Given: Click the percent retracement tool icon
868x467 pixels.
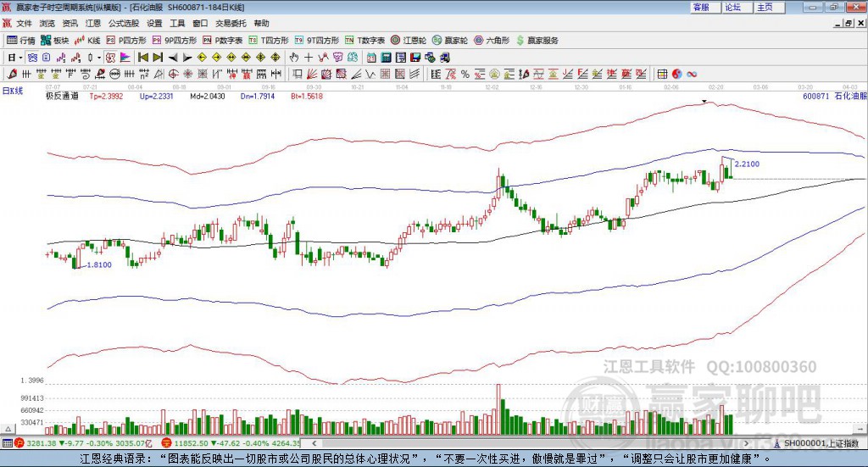Looking at the screenshot, I should (x=465, y=74).
